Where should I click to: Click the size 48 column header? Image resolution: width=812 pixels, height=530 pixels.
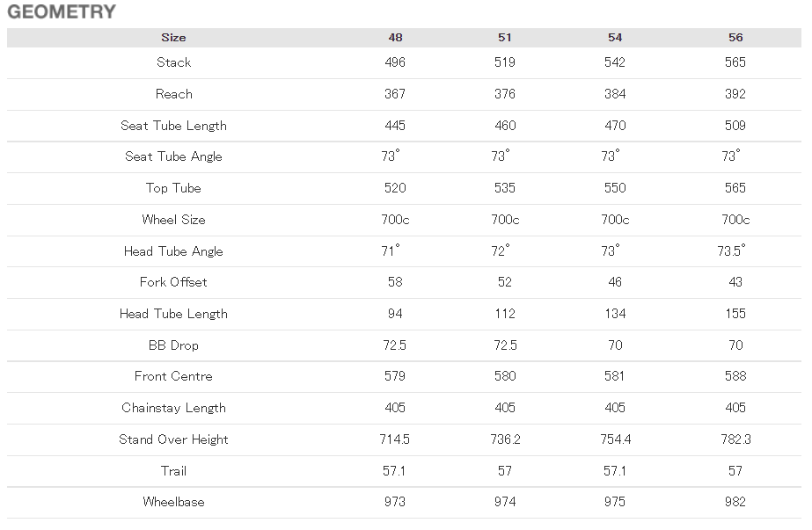(x=395, y=37)
